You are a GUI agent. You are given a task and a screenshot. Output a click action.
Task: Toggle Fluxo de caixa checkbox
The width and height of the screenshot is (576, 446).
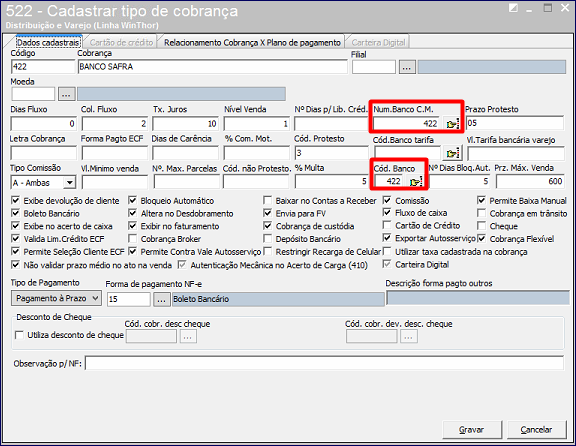pos(387,213)
